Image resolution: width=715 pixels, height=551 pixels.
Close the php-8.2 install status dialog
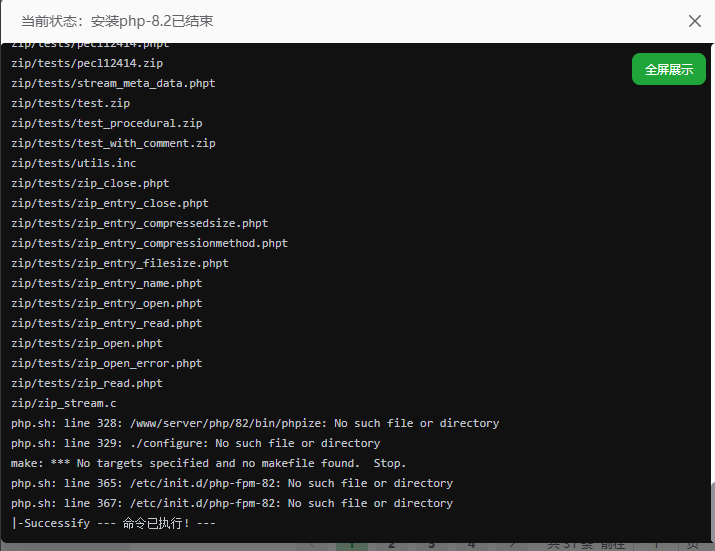click(x=695, y=20)
